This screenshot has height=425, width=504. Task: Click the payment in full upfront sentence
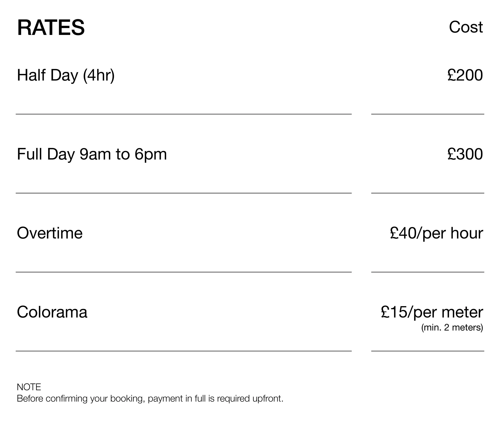pyautogui.click(x=150, y=399)
